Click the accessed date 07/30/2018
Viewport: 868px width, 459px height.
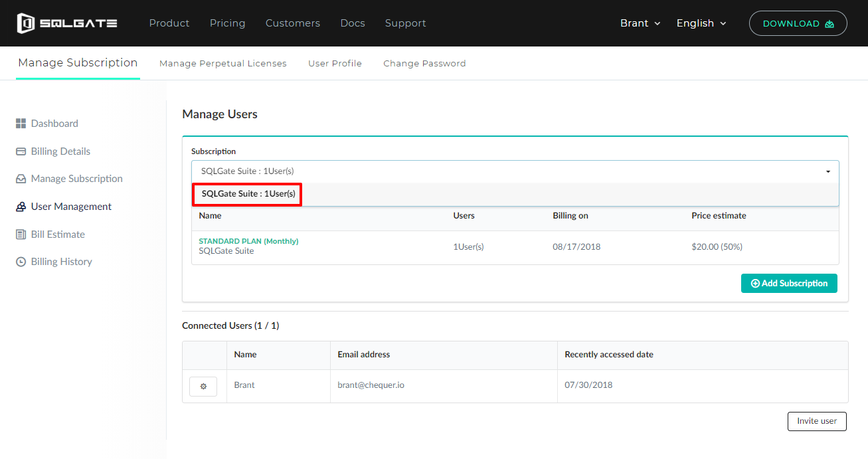589,385
